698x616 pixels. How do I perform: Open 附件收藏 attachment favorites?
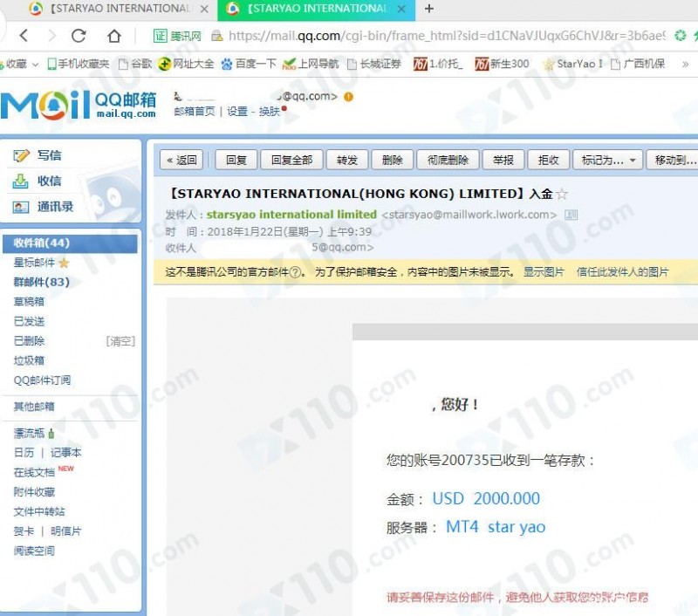coord(34,492)
